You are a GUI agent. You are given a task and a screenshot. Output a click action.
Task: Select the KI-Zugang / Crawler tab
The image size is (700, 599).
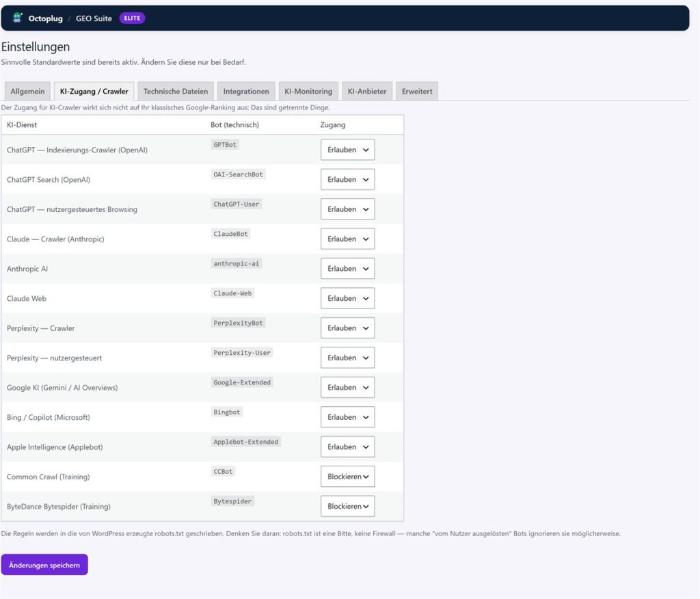pos(94,91)
